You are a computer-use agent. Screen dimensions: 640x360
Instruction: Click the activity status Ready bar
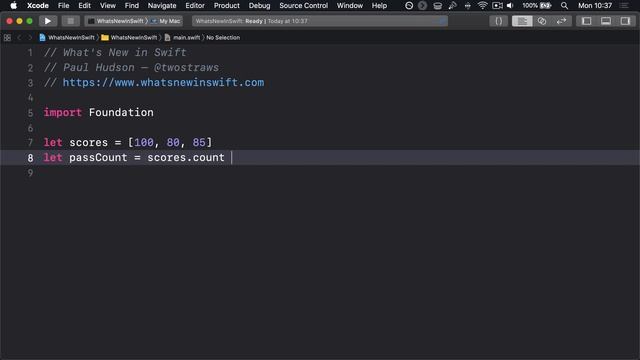tap(320, 21)
